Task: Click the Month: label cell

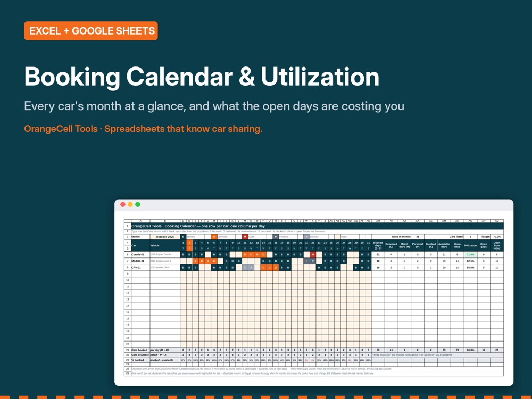Action: [x=140, y=237]
